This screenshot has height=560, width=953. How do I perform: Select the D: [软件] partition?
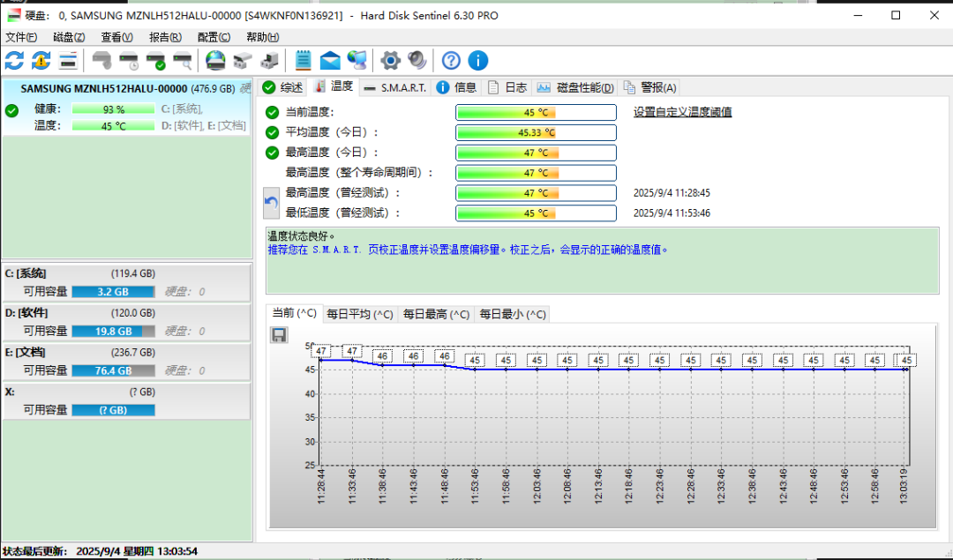click(x=126, y=322)
